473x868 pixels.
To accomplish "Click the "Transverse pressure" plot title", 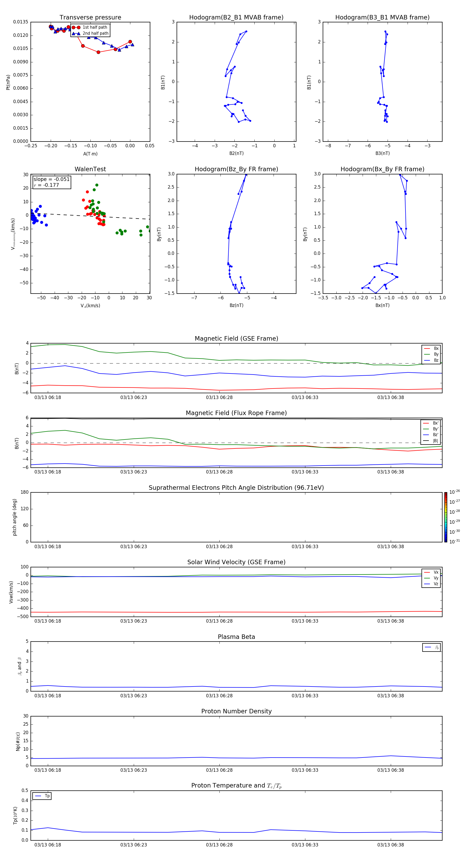I will (90, 18).
